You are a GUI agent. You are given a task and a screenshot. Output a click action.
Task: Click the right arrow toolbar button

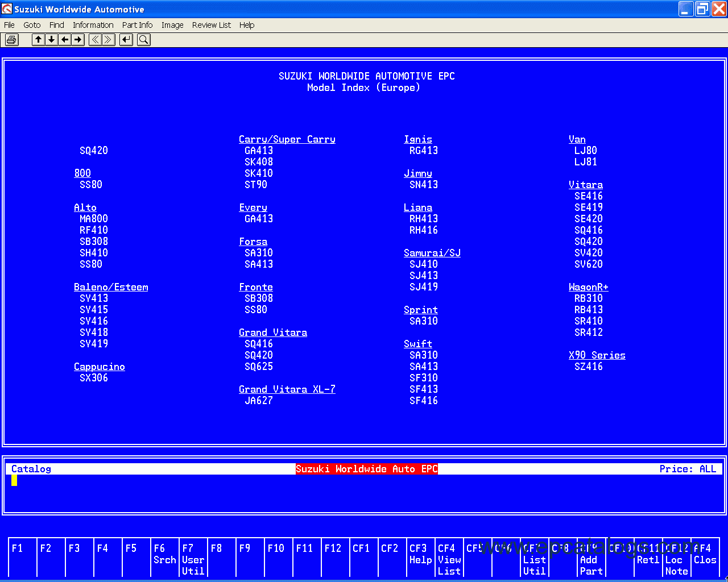pyautogui.click(x=78, y=39)
